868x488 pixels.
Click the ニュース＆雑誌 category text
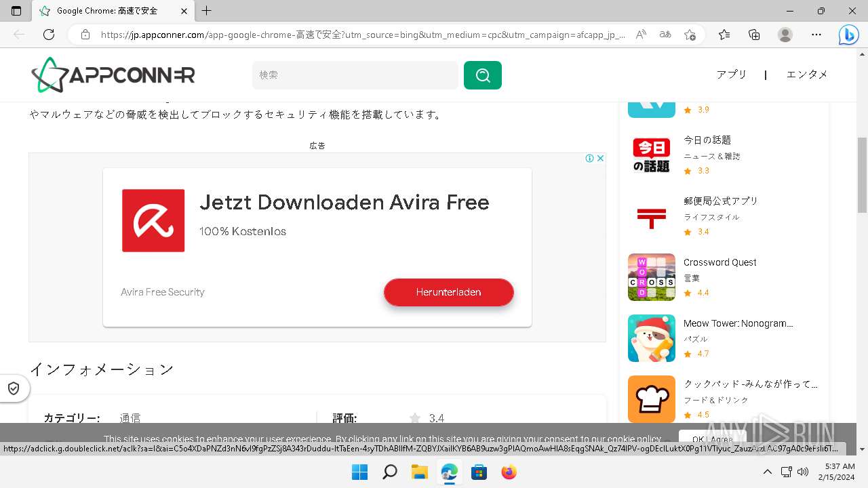click(x=712, y=156)
